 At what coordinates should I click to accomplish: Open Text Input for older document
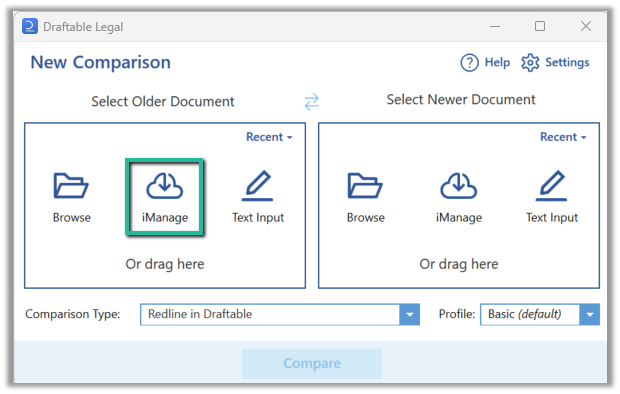(x=258, y=197)
